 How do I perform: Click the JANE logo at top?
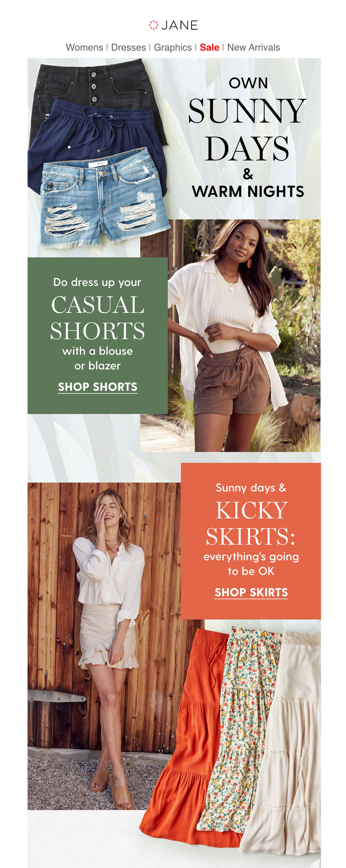point(173,25)
